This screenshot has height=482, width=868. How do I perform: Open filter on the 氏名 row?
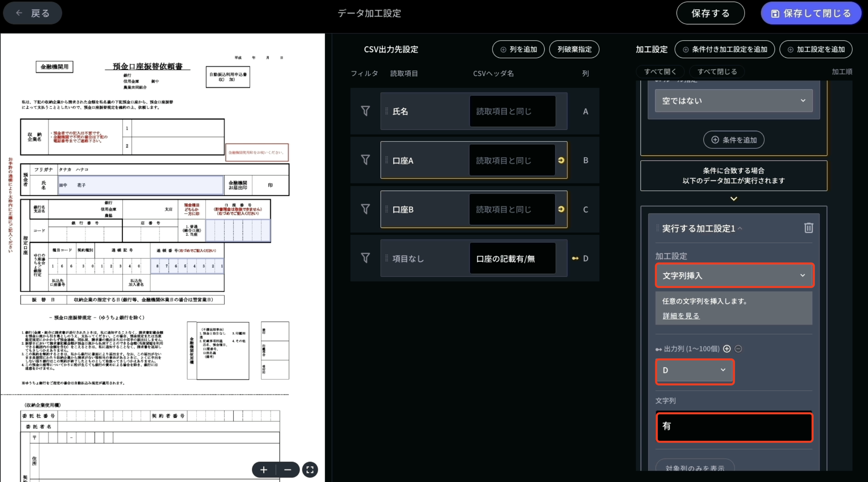pos(365,111)
